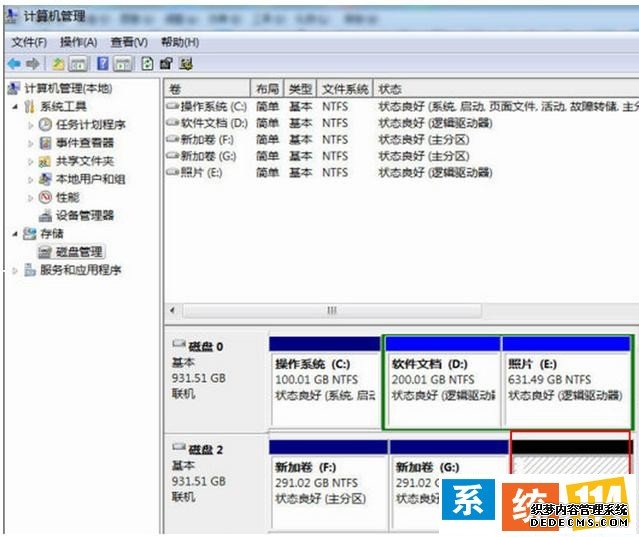Click the show/hide action pane icon

click(x=123, y=64)
